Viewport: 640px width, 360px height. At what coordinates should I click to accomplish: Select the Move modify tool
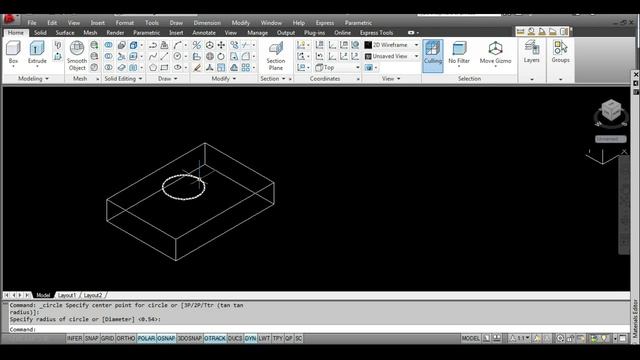click(x=221, y=45)
